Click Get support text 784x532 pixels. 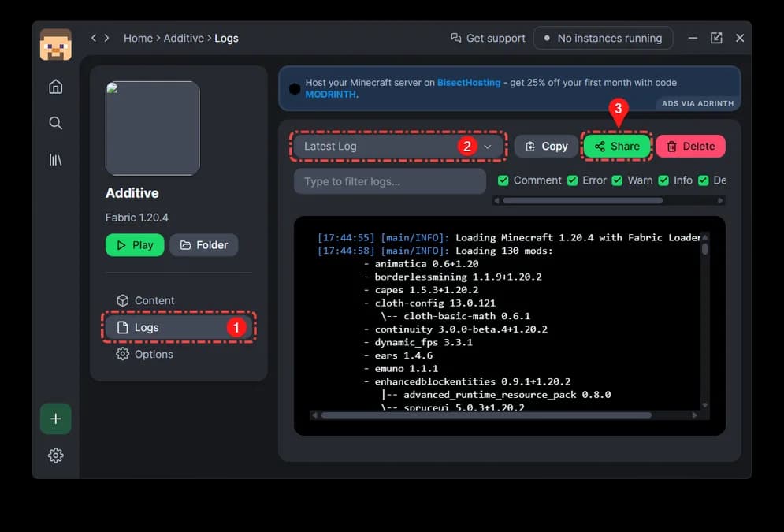(x=496, y=38)
